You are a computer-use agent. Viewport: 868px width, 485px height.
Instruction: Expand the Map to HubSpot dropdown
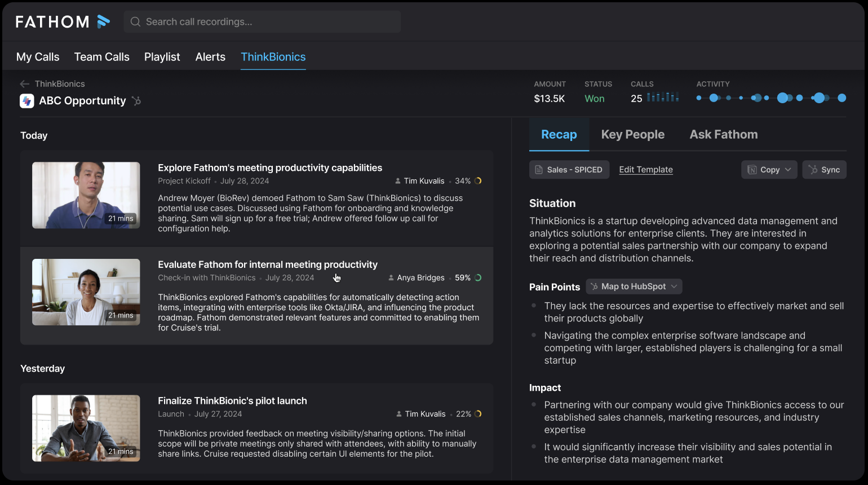click(x=634, y=286)
